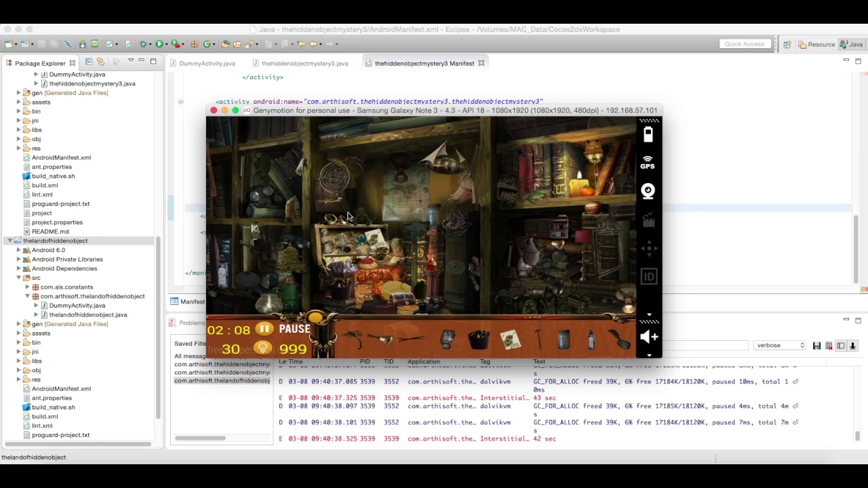Screen dimensions: 868x488
Task: Switch to thehiddenobjectmystery3.java editor tab
Action: click(300, 63)
